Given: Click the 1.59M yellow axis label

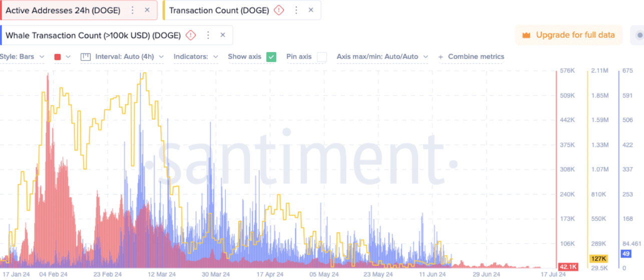Looking at the screenshot, I should (x=599, y=120).
